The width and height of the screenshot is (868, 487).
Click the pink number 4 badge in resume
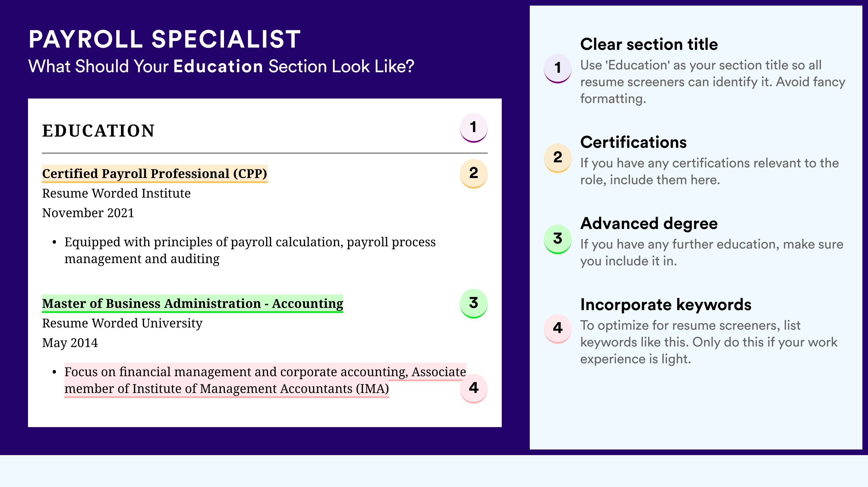[x=473, y=388]
